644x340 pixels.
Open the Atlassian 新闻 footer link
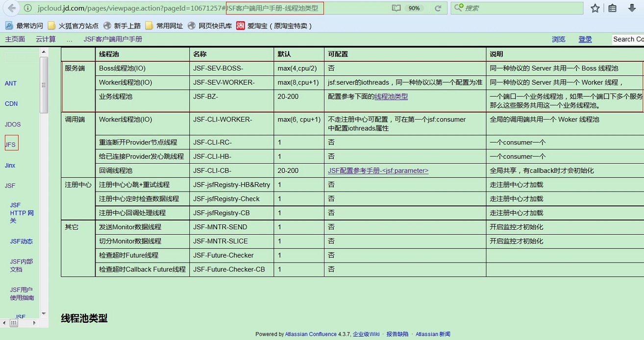[433, 334]
